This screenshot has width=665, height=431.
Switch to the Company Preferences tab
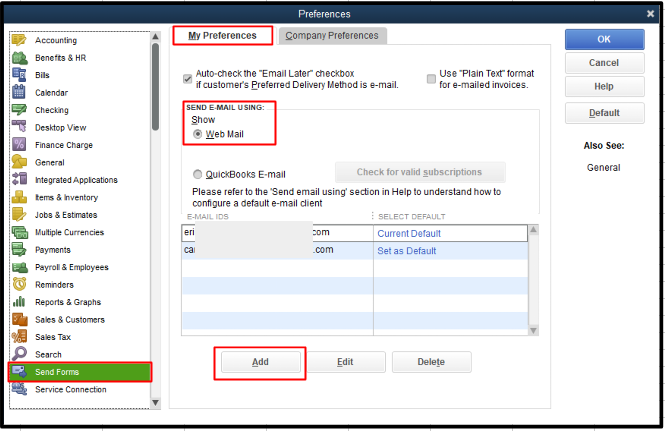coord(332,36)
